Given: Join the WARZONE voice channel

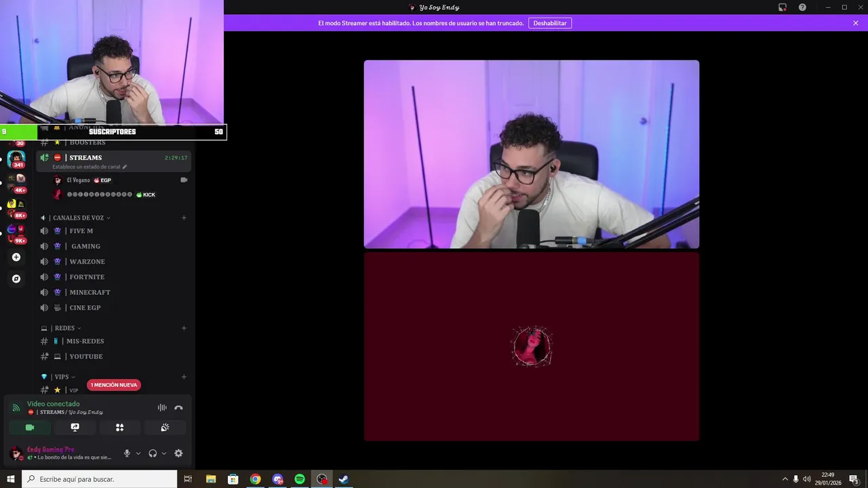Looking at the screenshot, I should 114,262.
